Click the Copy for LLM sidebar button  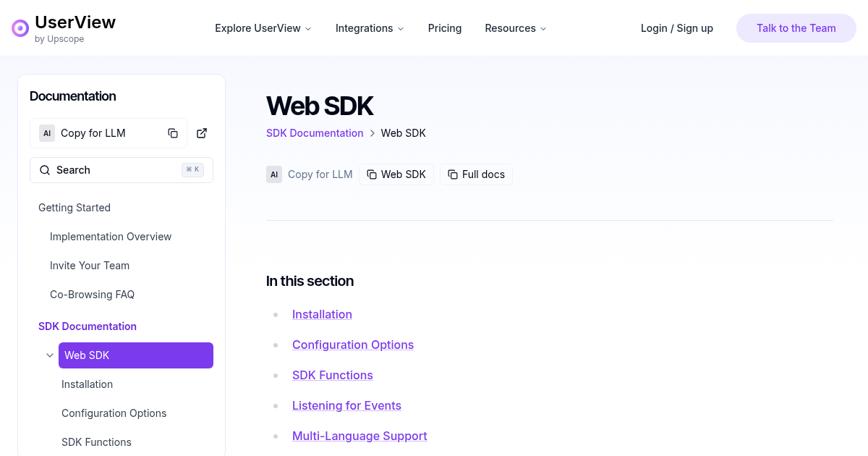pyautogui.click(x=109, y=133)
